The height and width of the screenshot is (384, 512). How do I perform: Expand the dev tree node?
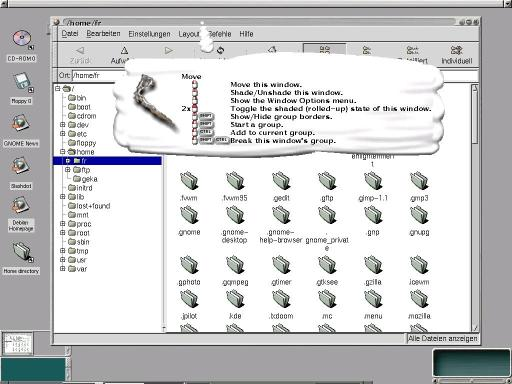tap(62, 125)
